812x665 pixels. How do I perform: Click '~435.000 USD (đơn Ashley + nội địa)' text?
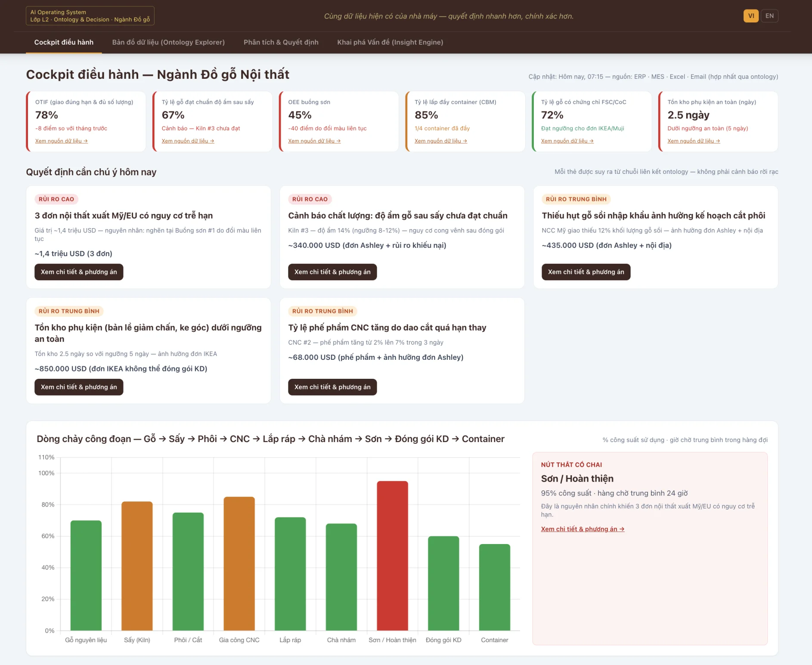point(607,245)
